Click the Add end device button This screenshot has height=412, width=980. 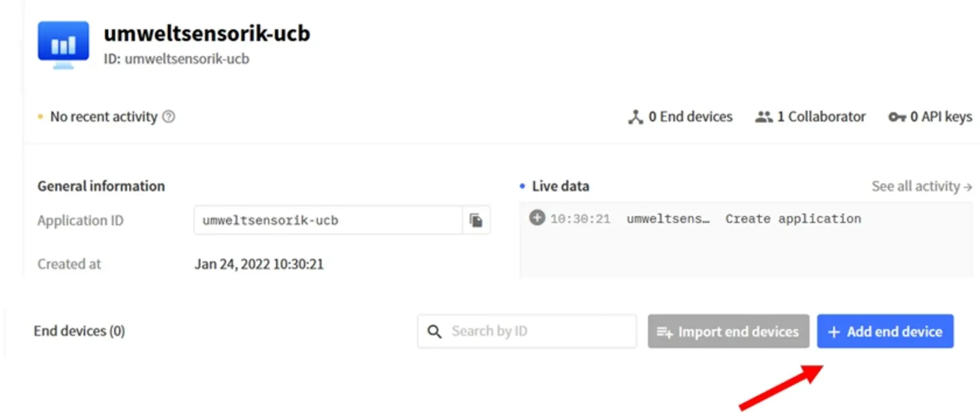pos(884,332)
